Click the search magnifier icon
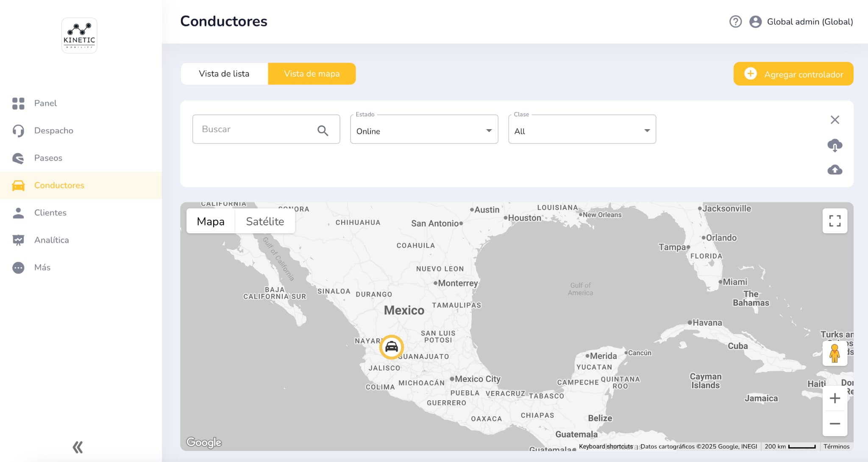 click(323, 130)
